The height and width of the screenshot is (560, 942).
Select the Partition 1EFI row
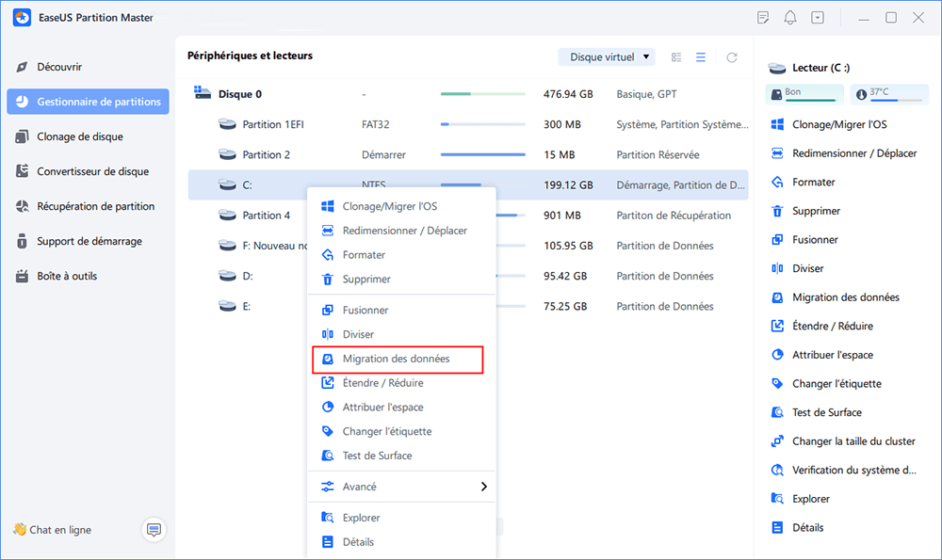point(468,124)
